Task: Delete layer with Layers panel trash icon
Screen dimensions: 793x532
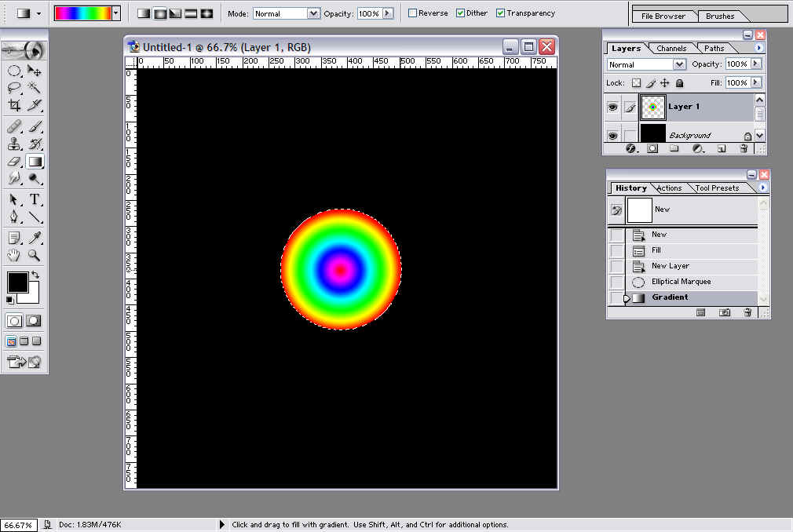Action: click(743, 148)
